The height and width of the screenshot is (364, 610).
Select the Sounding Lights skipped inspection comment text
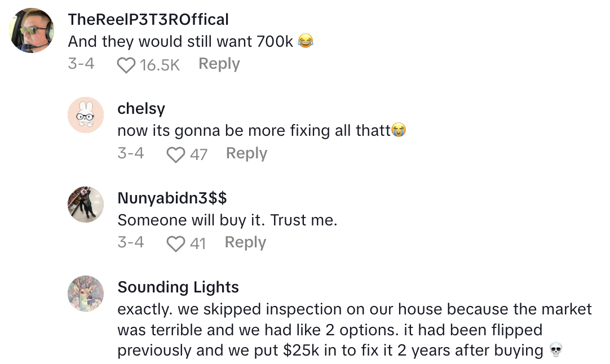pos(355,330)
